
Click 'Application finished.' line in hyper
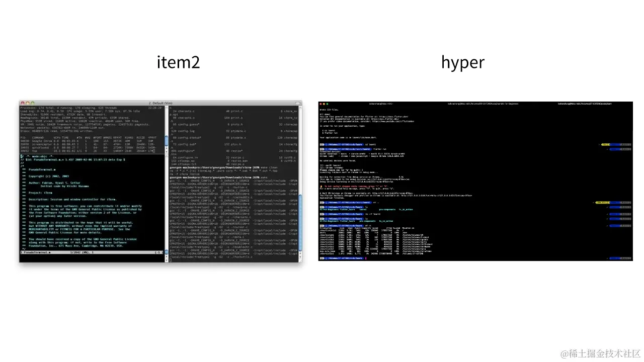click(x=332, y=198)
